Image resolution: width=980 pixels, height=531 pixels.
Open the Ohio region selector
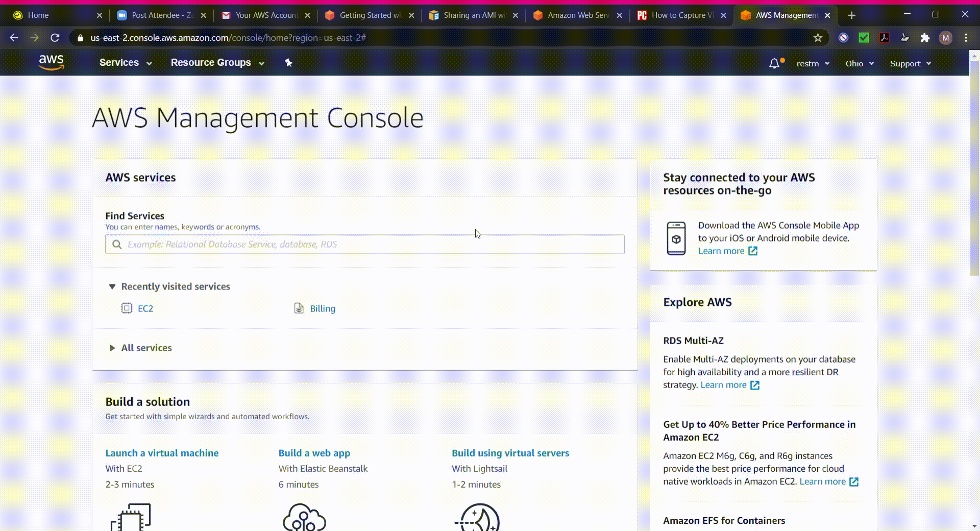(859, 64)
